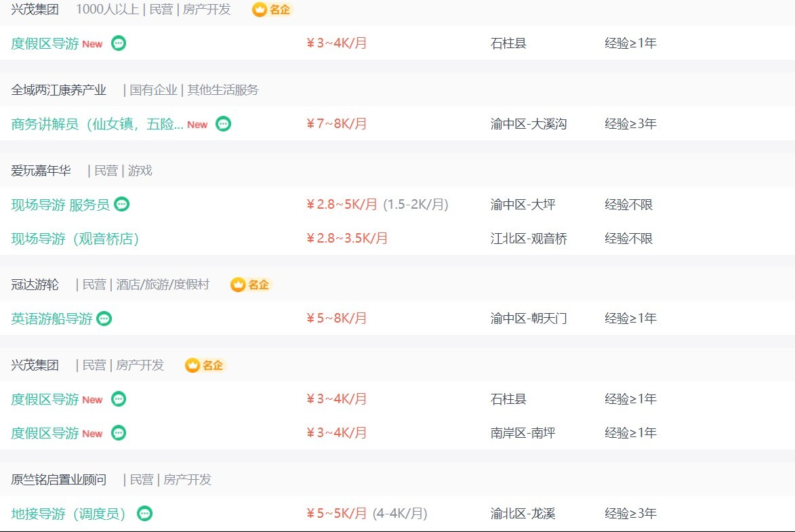Click the ¥7~8K/月 salary for 商务讲解员

337,124
